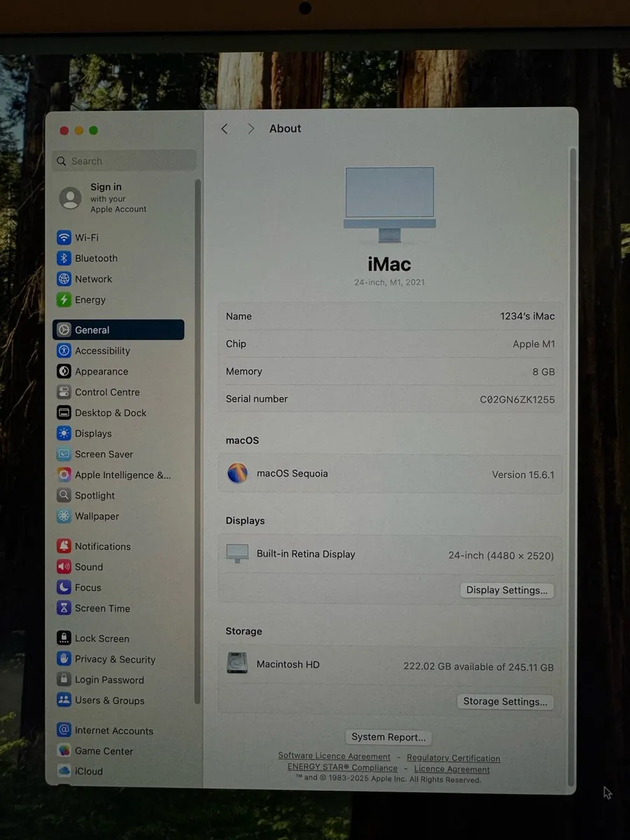Click the Lock Screen icon

[64, 638]
